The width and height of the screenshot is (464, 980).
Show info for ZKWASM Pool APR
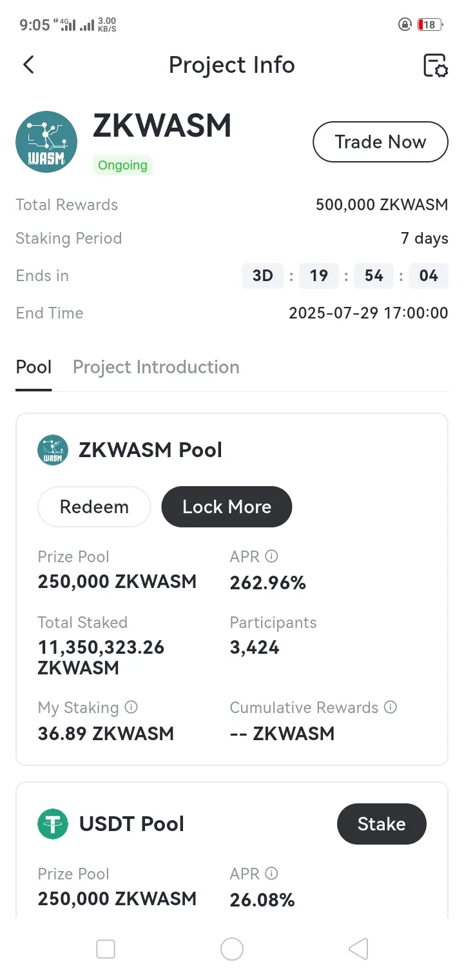(x=272, y=556)
